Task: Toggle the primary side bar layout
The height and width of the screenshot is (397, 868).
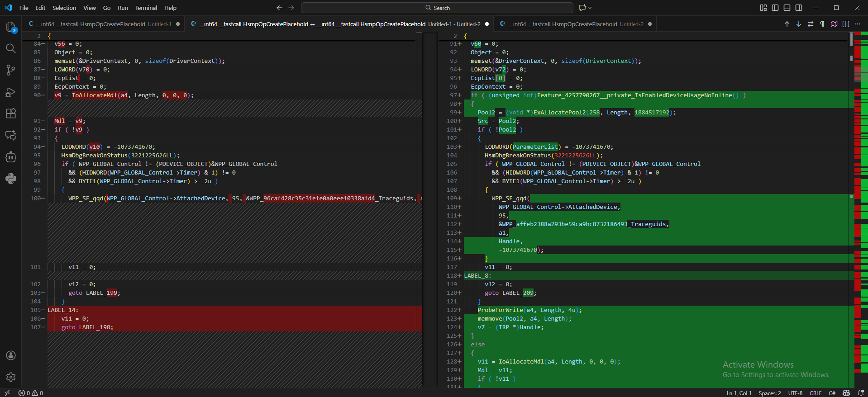Action: pyautogui.click(x=775, y=8)
